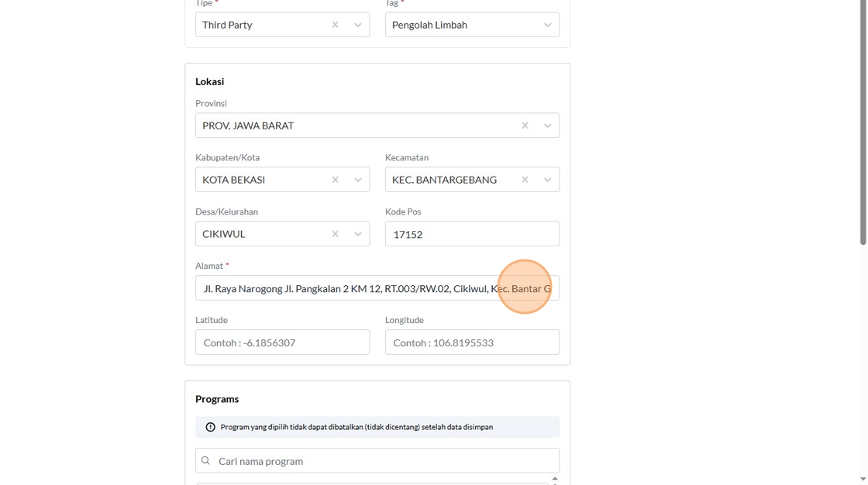
Task: Click the search icon in program field
Action: pos(205,461)
